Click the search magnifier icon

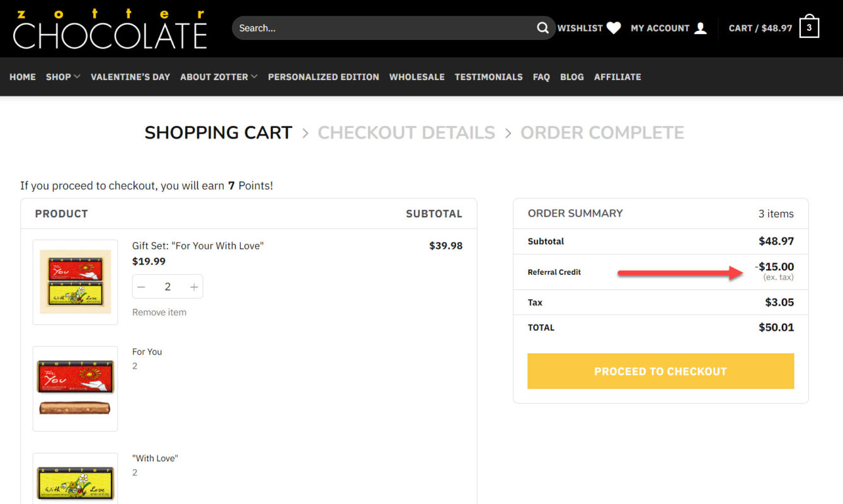pyautogui.click(x=542, y=28)
